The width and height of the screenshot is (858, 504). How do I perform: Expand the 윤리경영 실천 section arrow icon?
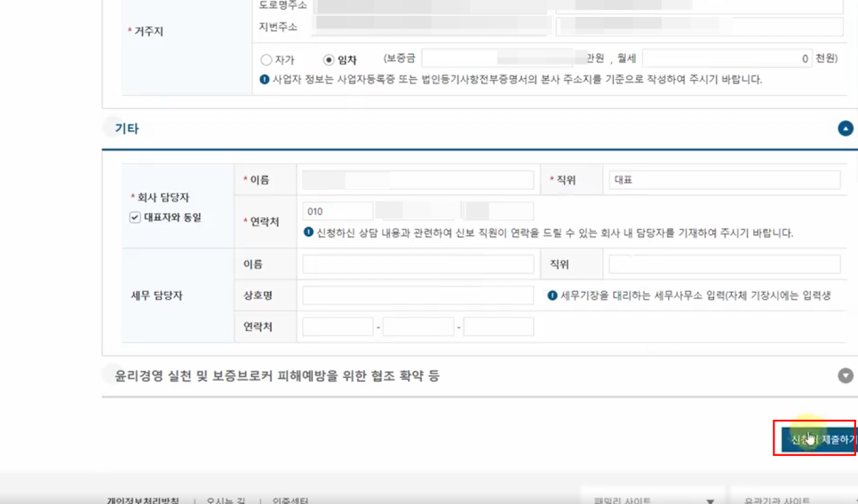(846, 375)
